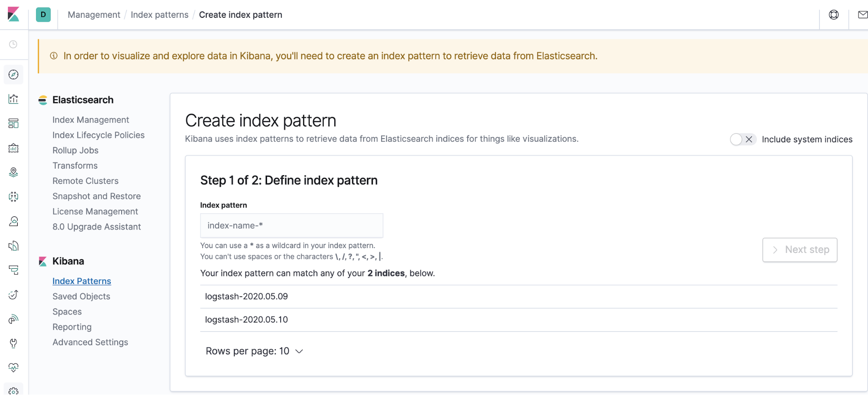Open Discover compass icon in sidebar
The image size is (868, 395).
coord(13,75)
